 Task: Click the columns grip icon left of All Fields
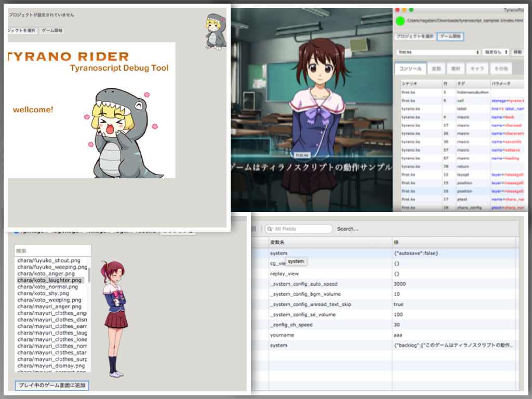coord(254,229)
